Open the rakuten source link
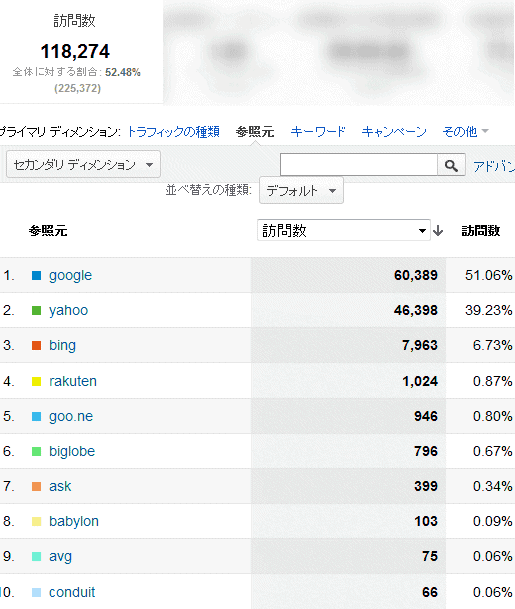The image size is (515, 609). click(73, 381)
